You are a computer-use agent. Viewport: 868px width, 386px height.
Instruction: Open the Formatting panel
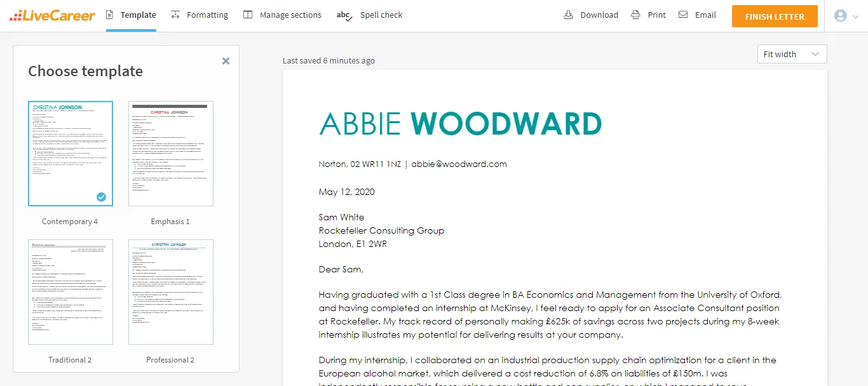coord(199,15)
